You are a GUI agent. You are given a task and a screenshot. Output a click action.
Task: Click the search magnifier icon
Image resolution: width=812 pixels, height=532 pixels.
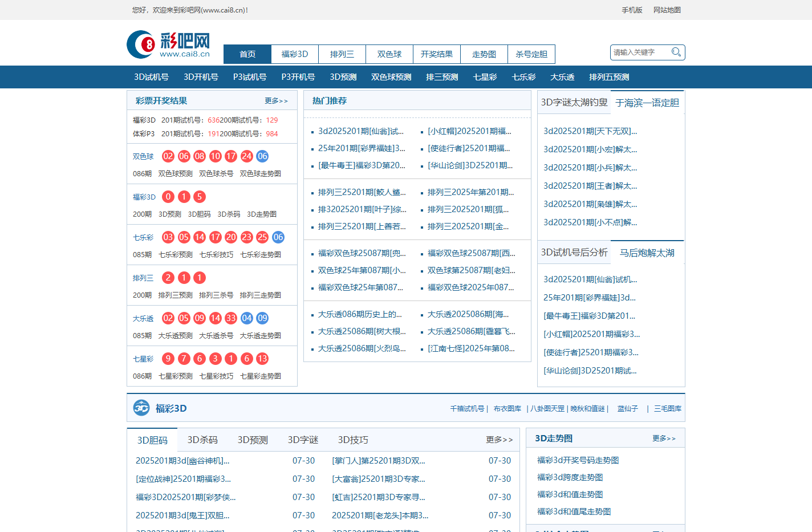676,52
